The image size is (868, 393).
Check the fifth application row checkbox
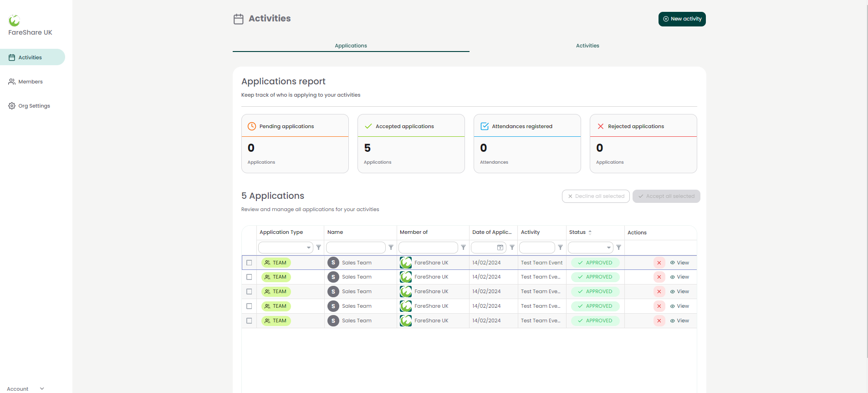pyautogui.click(x=249, y=321)
